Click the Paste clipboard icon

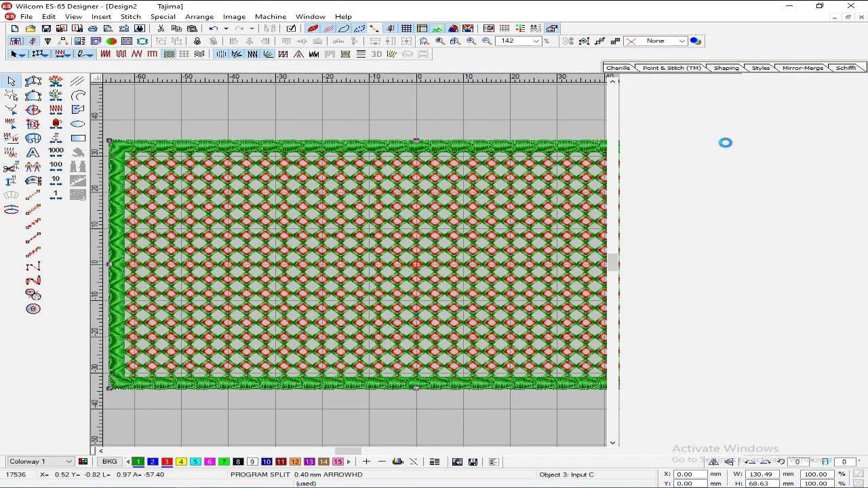pyautogui.click(x=192, y=28)
